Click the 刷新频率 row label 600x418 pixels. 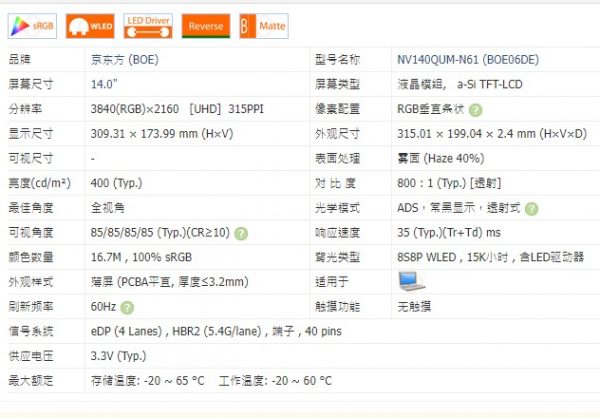coord(31,307)
